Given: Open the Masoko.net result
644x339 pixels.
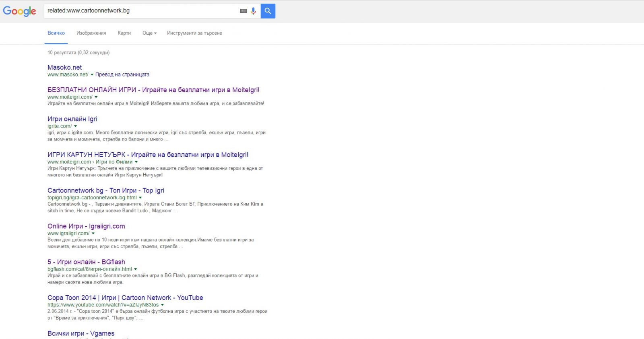Looking at the screenshot, I should point(64,67).
